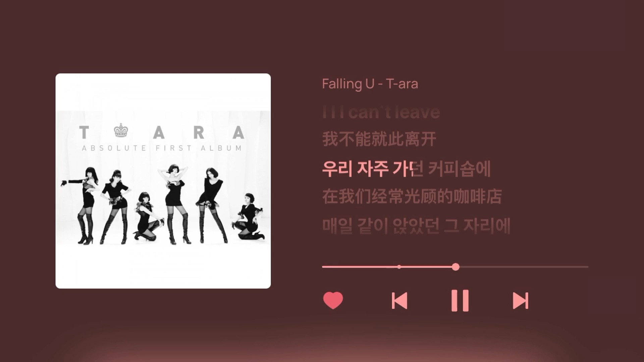The height and width of the screenshot is (362, 644).
Task: Click the ABSOLUTE FIRST ALBUM text on the cover
Action: coord(162,148)
